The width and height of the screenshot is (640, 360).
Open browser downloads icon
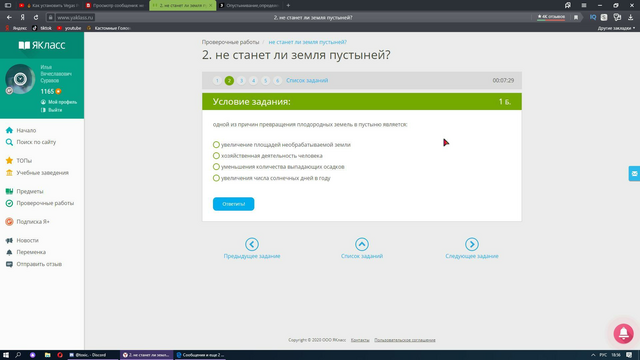coord(630,17)
